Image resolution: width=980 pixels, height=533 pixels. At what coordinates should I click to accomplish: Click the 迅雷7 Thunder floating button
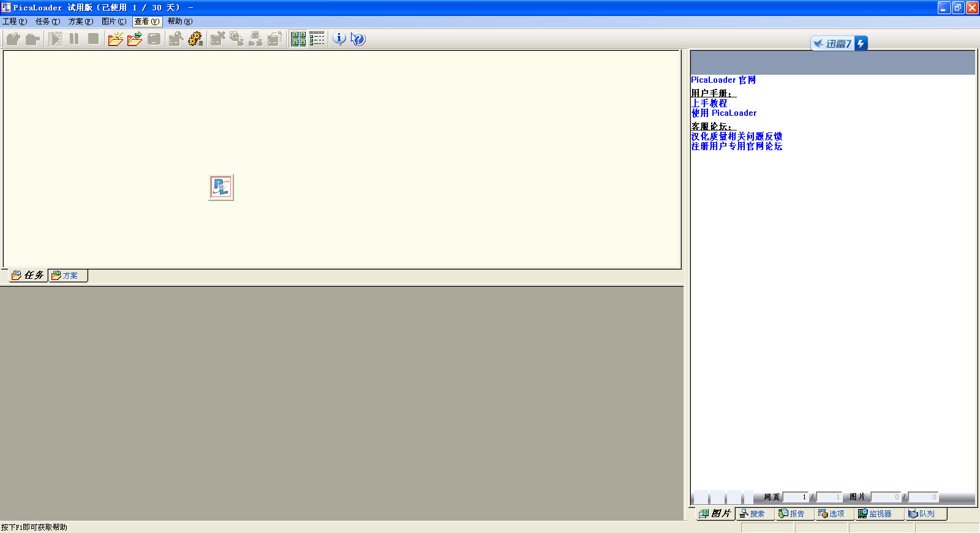click(839, 43)
